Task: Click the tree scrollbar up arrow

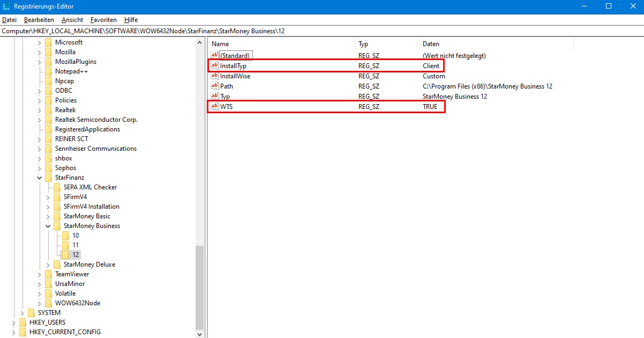Action: (200, 42)
